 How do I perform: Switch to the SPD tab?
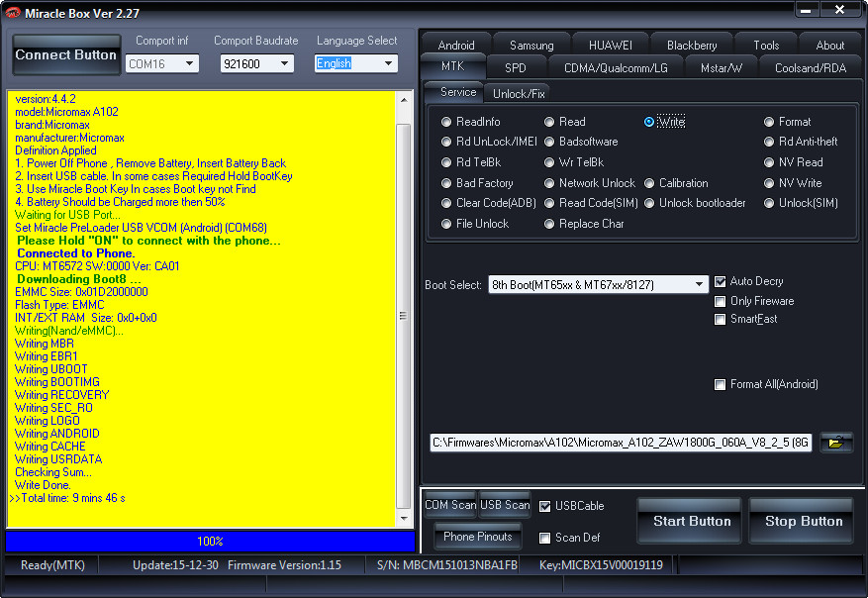[x=516, y=68]
